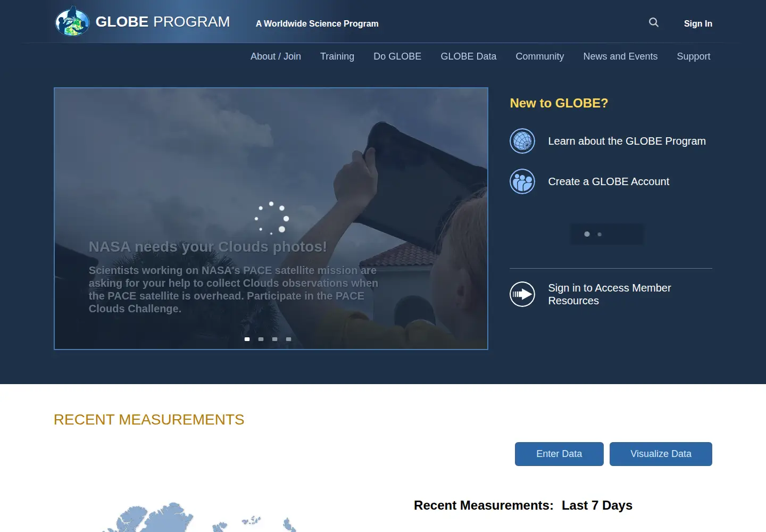
Task: Select first dot in New to GLOBE pager
Action: tap(587, 234)
